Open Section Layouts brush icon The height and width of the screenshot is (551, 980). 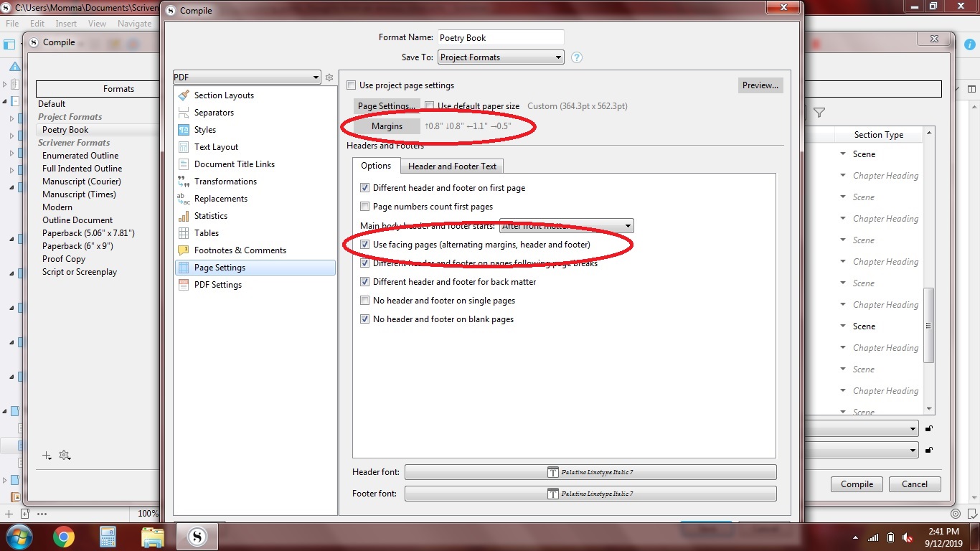(183, 95)
